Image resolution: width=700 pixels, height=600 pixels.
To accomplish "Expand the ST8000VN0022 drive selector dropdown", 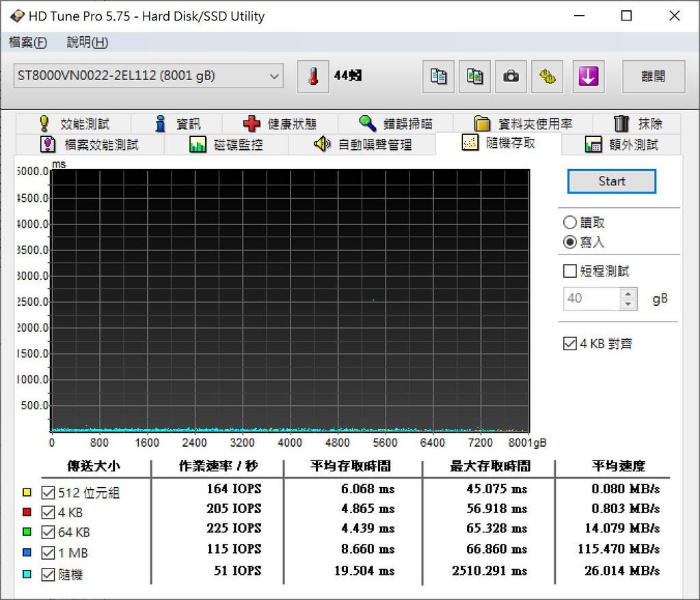I will pos(148,76).
